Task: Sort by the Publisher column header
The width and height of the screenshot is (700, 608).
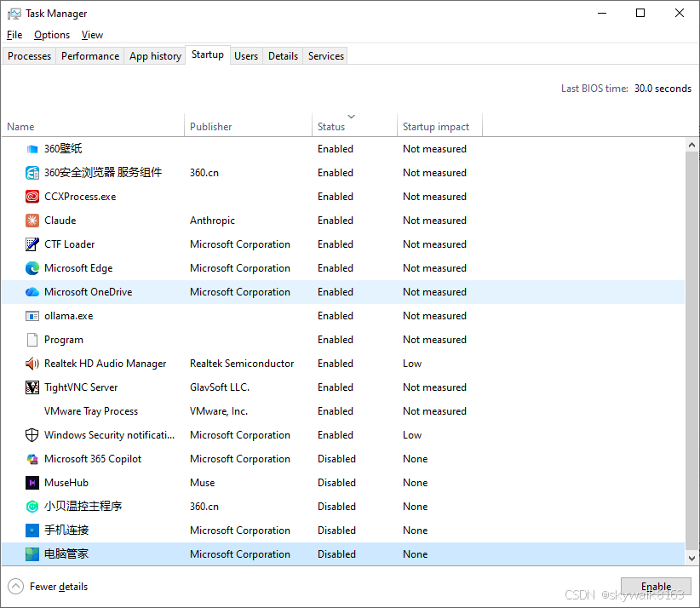Action: tap(248, 127)
